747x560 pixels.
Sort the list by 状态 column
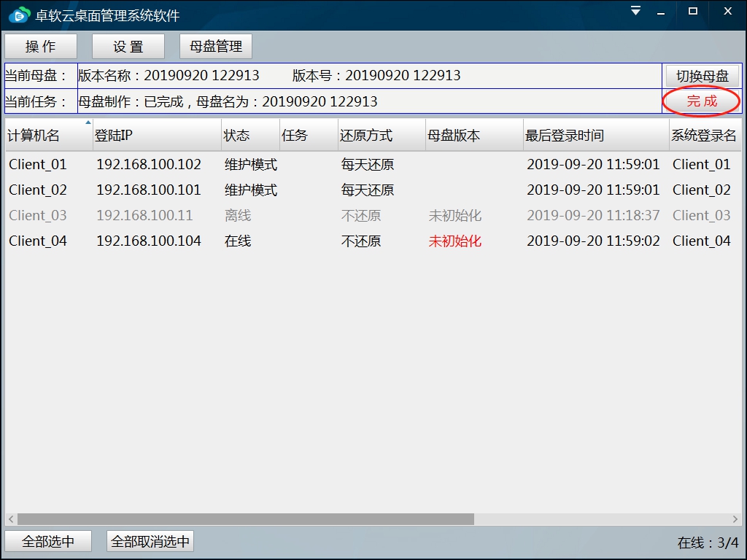click(x=236, y=136)
